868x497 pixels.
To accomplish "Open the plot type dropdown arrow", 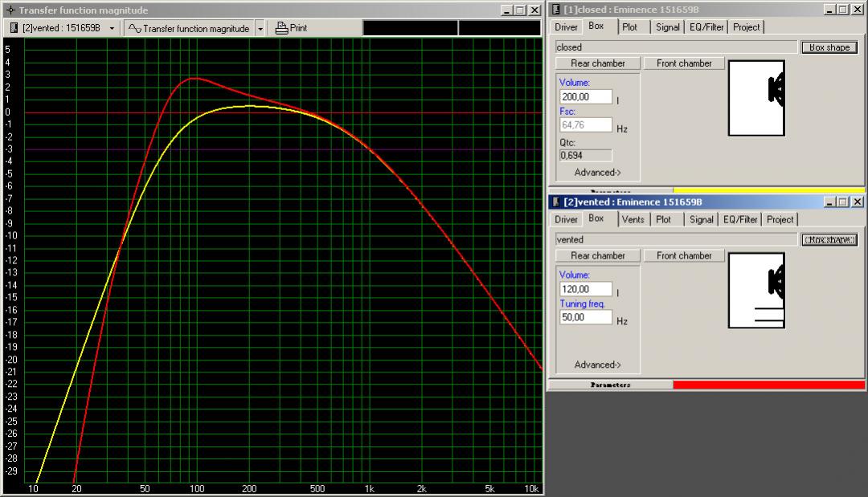I will 260,28.
